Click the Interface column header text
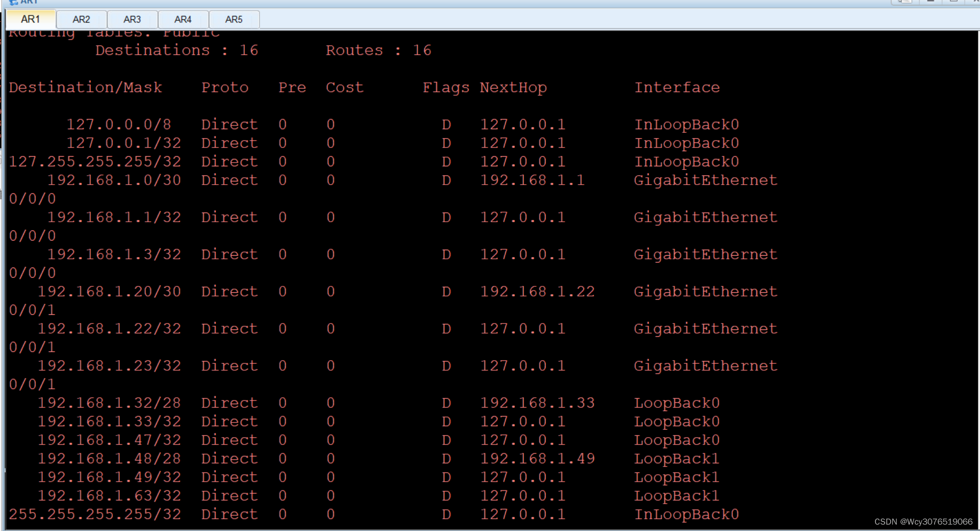980x531 pixels. click(677, 88)
